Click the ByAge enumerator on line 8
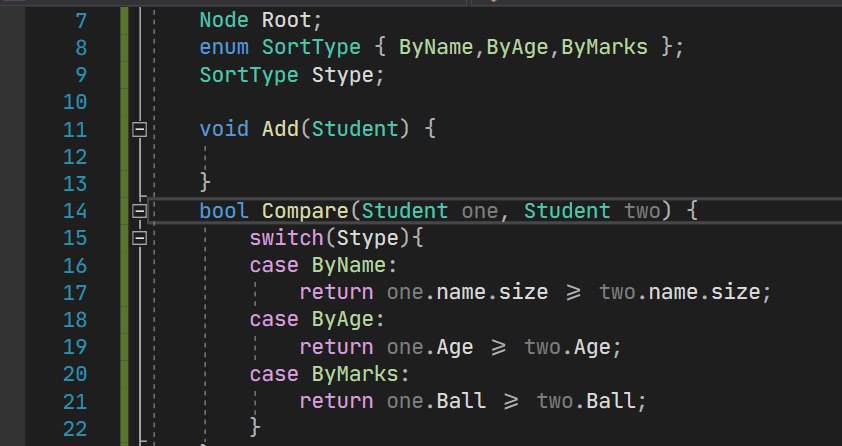Screen dimensions: 842x446 [x=517, y=47]
